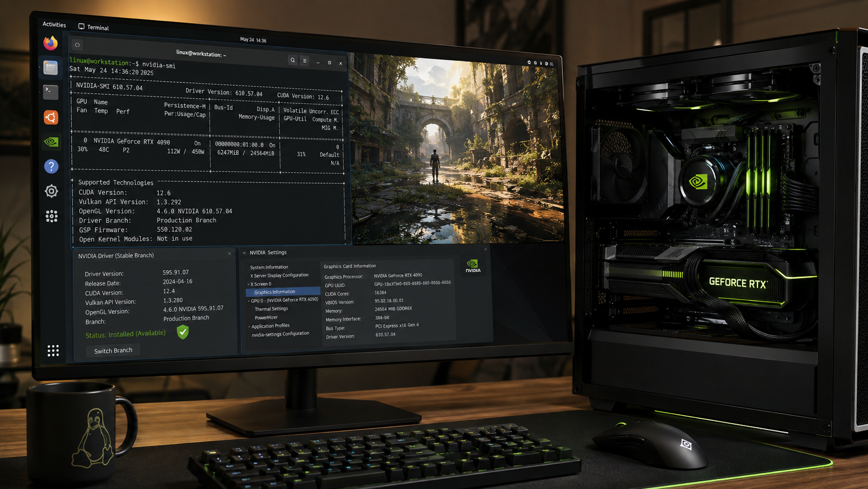The height and width of the screenshot is (489, 868).
Task: Click the nvidia-smi command text in terminal
Action: (159, 65)
